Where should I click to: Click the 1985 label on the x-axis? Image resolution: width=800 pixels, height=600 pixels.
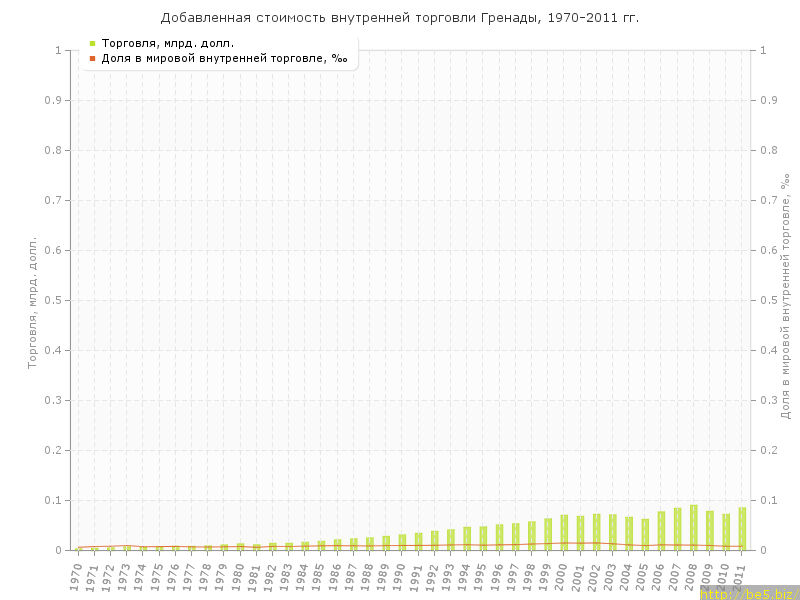tap(319, 577)
